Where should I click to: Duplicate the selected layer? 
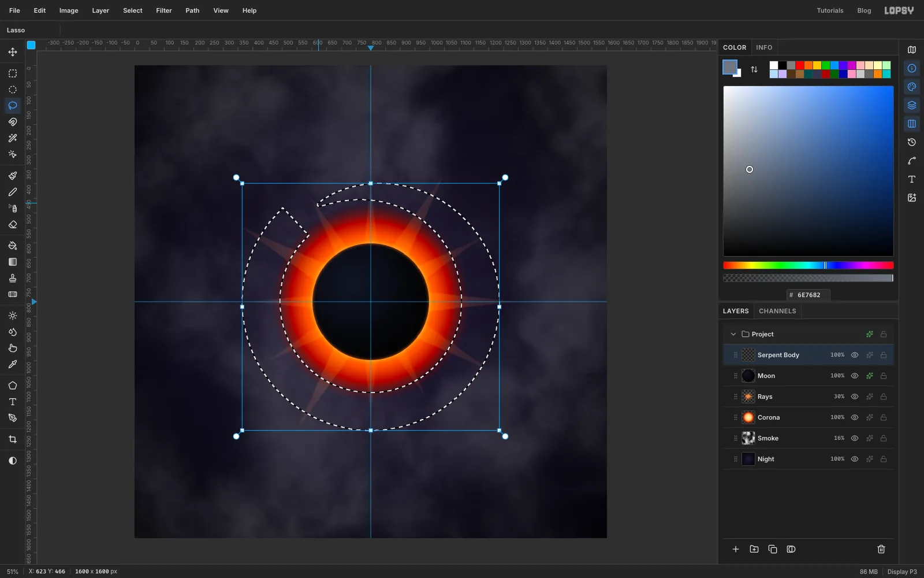tap(773, 549)
